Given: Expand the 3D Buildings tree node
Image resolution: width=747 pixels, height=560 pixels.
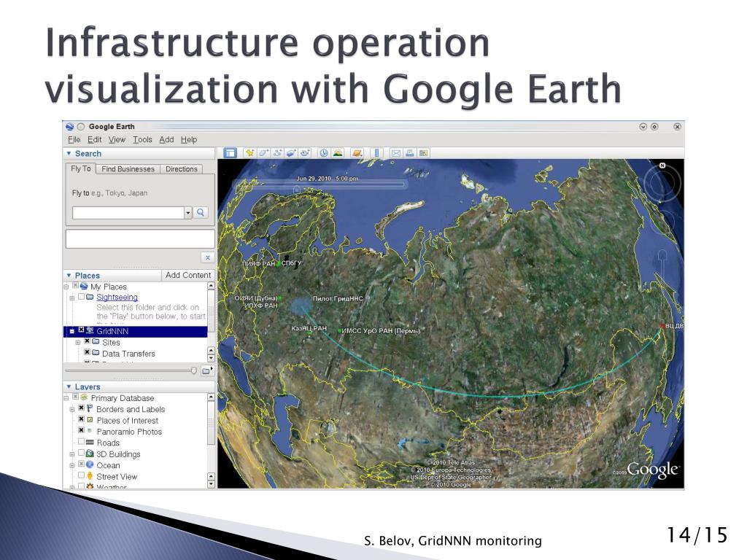Looking at the screenshot, I should click(x=72, y=454).
